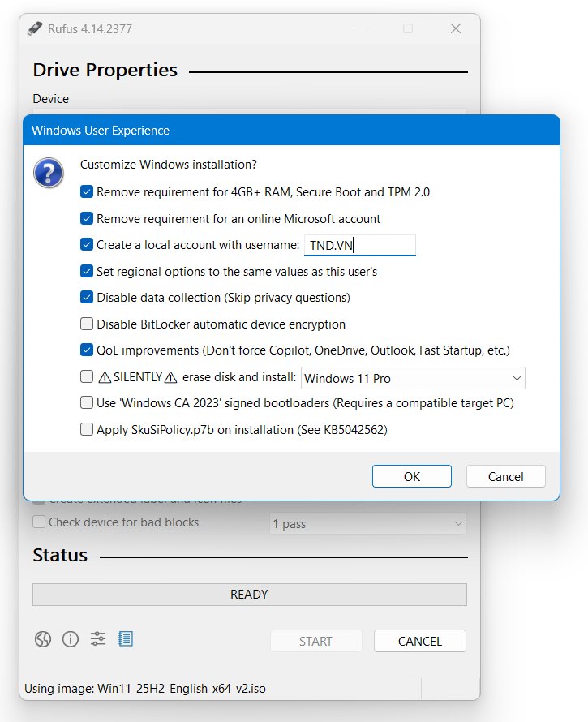Toggle Check device for bad blocks in Rufus
588x722 pixels.
pos(39,522)
